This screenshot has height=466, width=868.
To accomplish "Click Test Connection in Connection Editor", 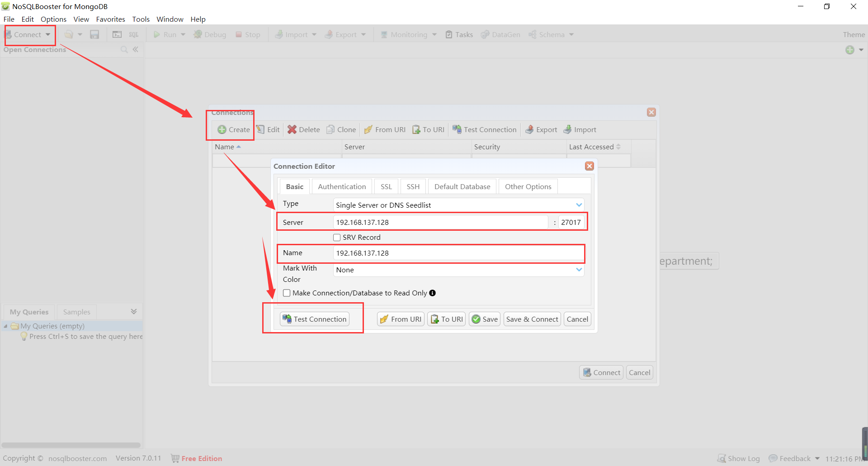I will [x=315, y=319].
